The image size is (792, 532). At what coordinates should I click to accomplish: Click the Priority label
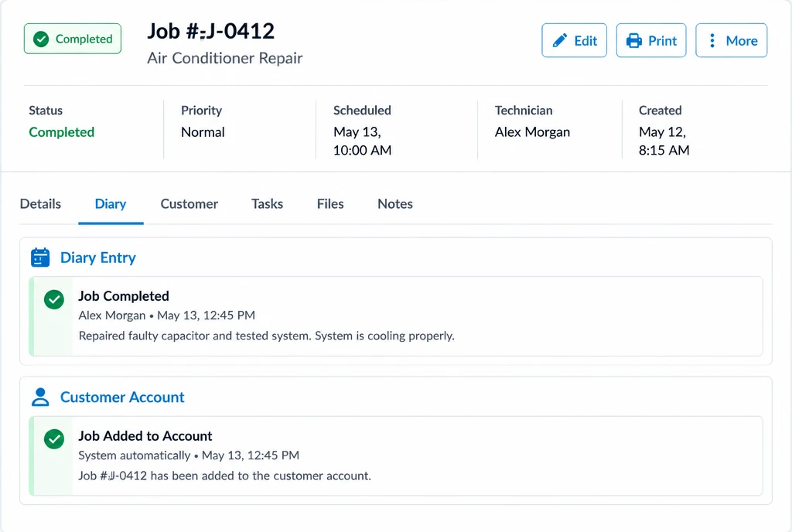pos(202,111)
